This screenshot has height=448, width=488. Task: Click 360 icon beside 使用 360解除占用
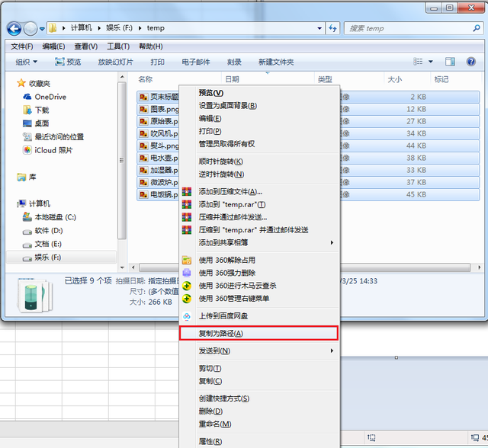(187, 260)
